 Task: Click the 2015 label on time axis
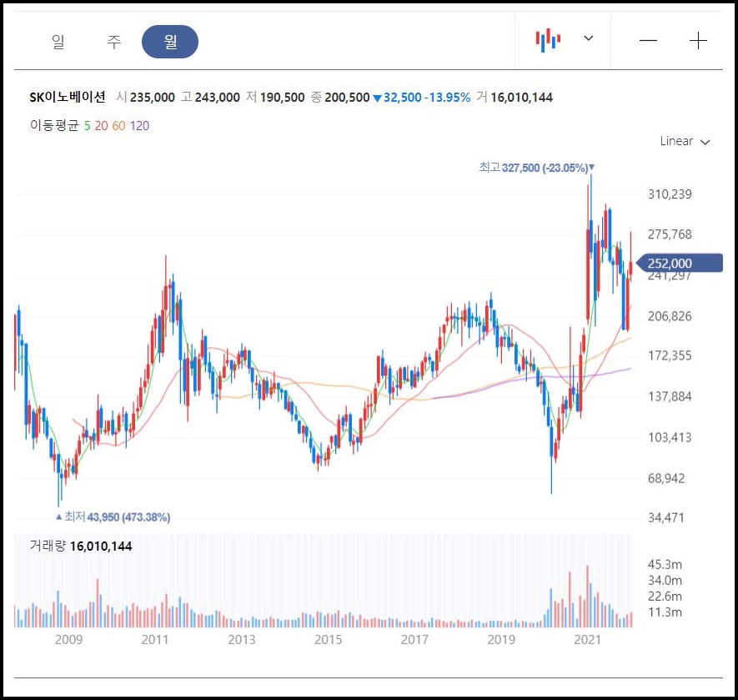[x=328, y=640]
